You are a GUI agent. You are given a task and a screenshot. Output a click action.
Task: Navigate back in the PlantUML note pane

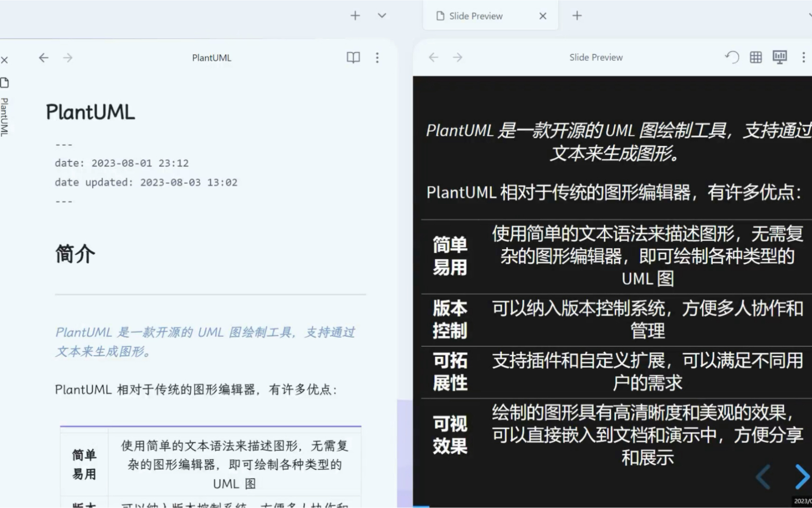tap(44, 58)
